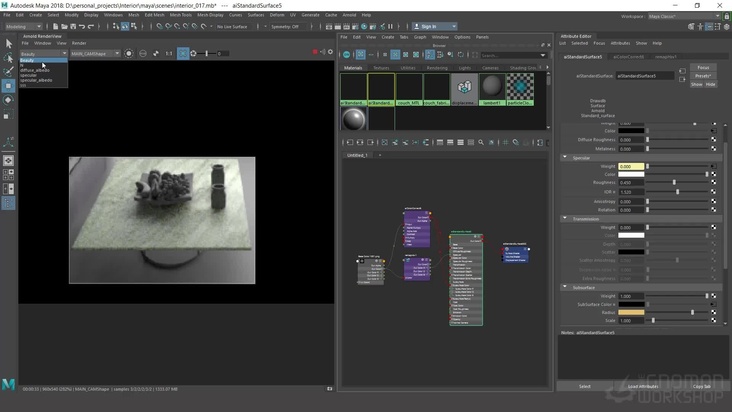The width and height of the screenshot is (732, 412).
Task: Undo using the status line arrow
Action: coord(82,27)
